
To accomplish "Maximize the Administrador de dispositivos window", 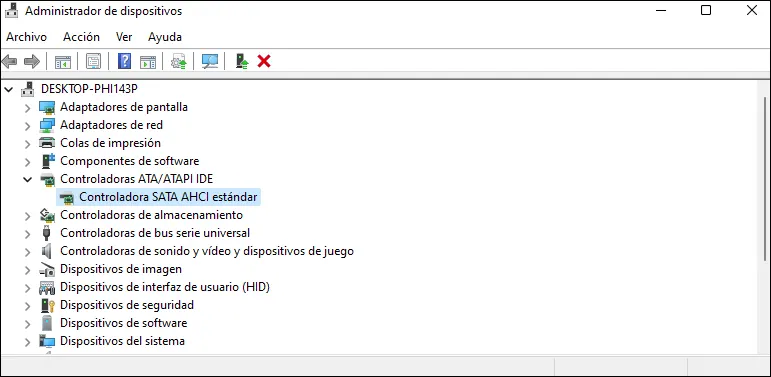I will tap(706, 10).
